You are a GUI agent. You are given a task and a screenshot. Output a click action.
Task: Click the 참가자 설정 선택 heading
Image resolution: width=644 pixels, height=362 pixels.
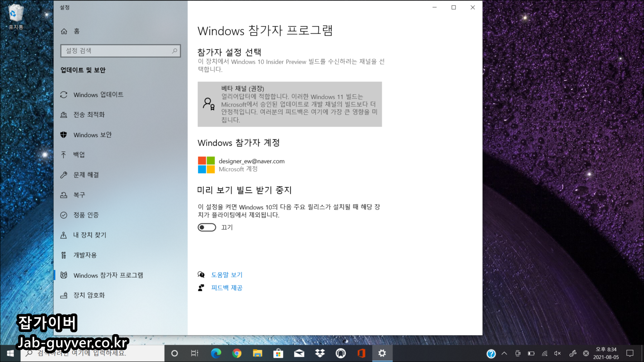(229, 53)
